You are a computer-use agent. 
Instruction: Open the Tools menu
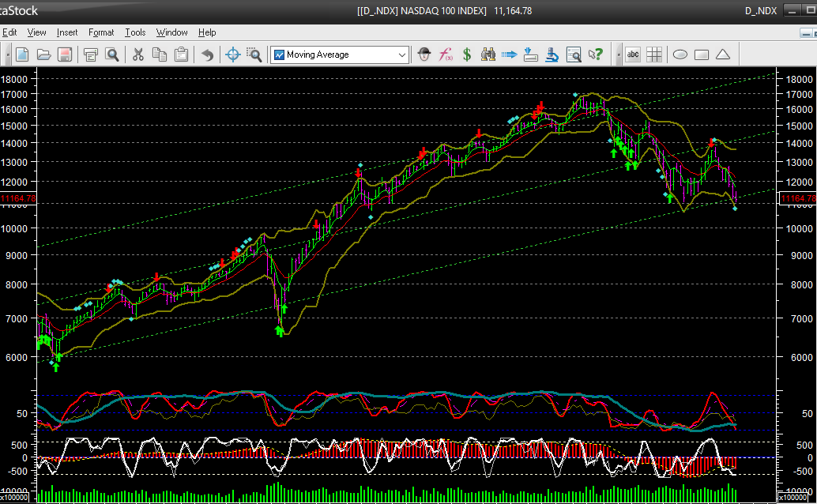(x=135, y=32)
